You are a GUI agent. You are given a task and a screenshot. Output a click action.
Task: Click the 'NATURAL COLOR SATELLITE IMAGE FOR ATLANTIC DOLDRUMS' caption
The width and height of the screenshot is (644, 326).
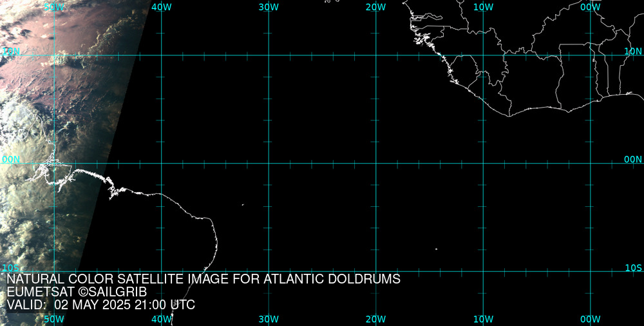[204, 279]
